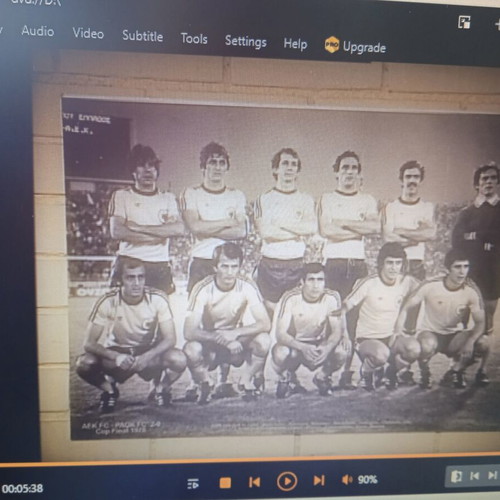
Task: Open the Audio menu
Action: (38, 31)
